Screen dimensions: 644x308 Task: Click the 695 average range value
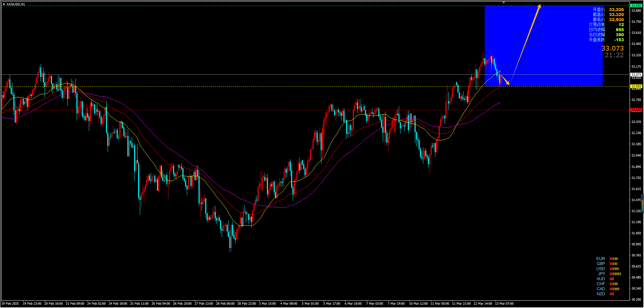click(620, 30)
